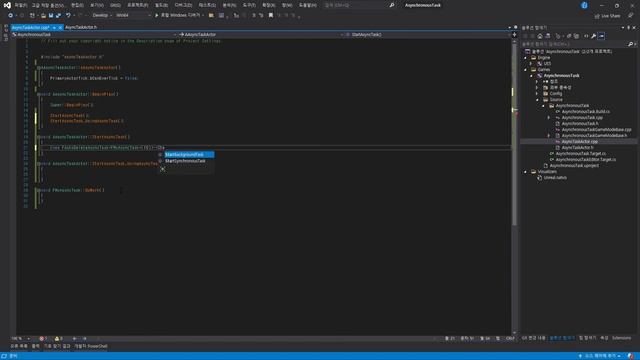The image size is (640, 360).
Task: Open the Git menu in menu bar
Action: pyautogui.click(x=116, y=5)
